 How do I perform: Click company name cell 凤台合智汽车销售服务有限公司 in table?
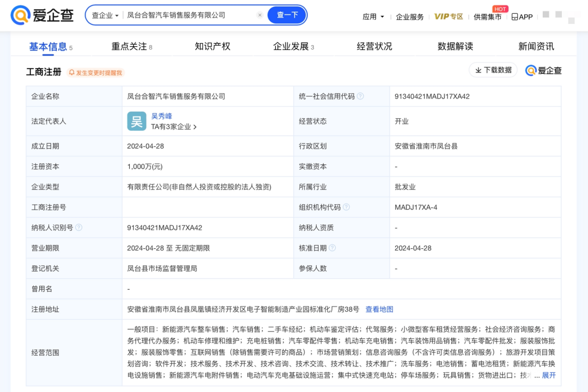pyautogui.click(x=176, y=96)
